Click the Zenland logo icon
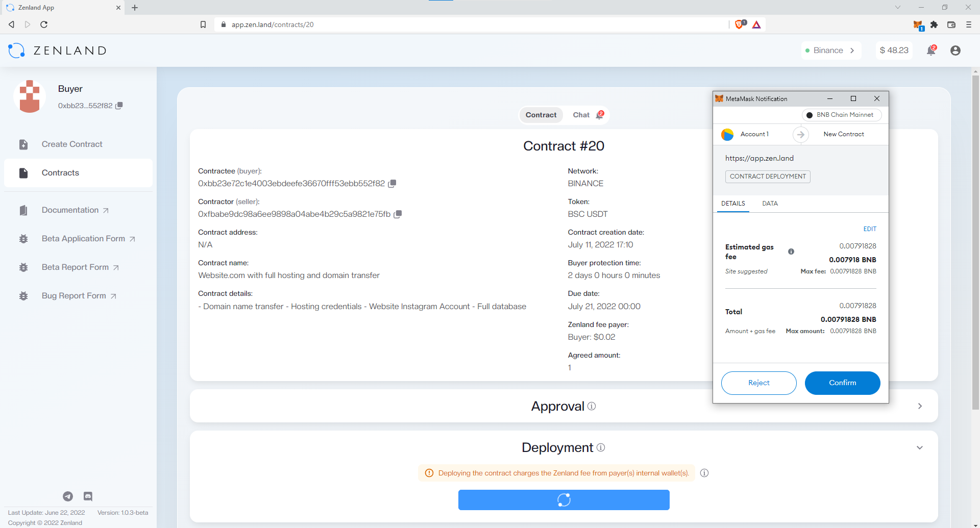Viewport: 980px width, 528px height. tap(16, 51)
